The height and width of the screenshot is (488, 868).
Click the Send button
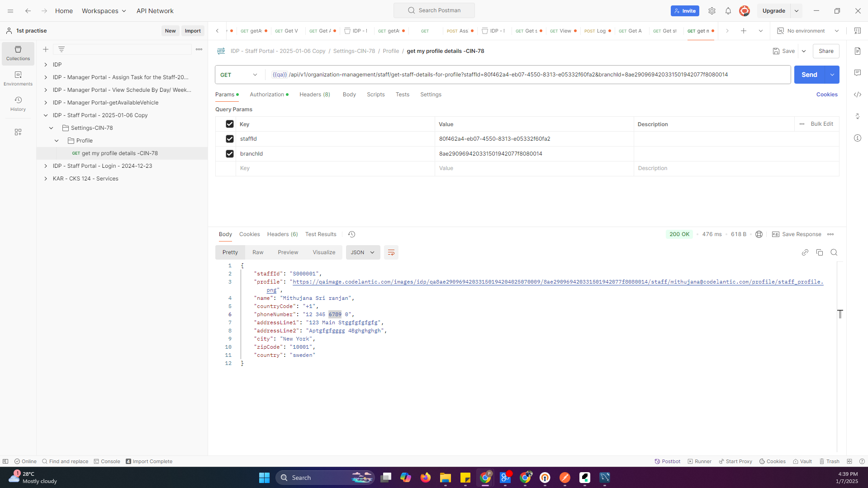pyautogui.click(x=810, y=75)
